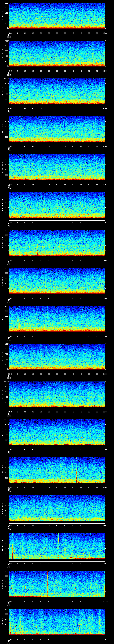Click the '14:49:00' start time label

9,223
